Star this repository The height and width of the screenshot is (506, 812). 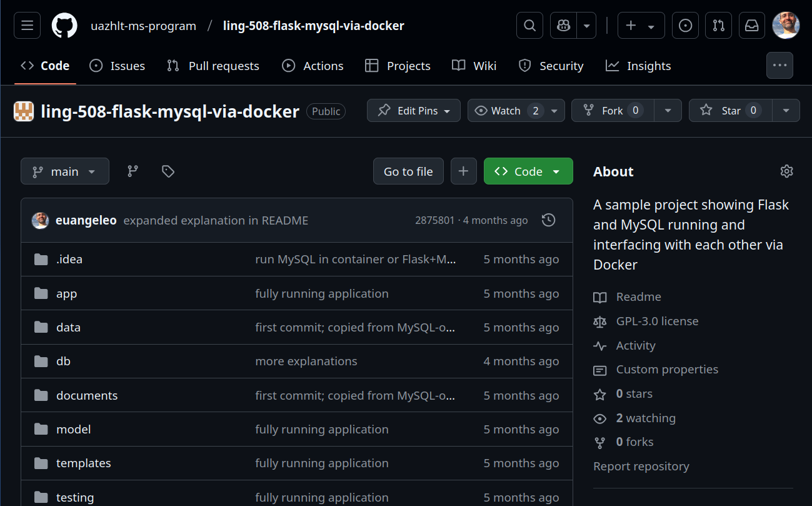point(730,111)
